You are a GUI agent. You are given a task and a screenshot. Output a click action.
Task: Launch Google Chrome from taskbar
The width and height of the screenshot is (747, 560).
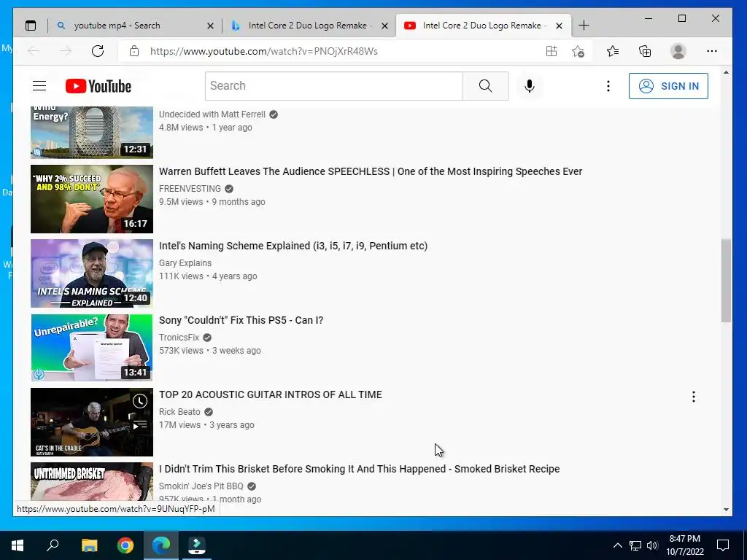(125, 545)
